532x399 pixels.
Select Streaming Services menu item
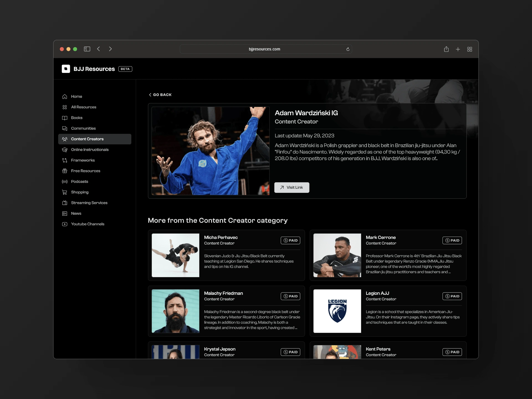pyautogui.click(x=95, y=203)
